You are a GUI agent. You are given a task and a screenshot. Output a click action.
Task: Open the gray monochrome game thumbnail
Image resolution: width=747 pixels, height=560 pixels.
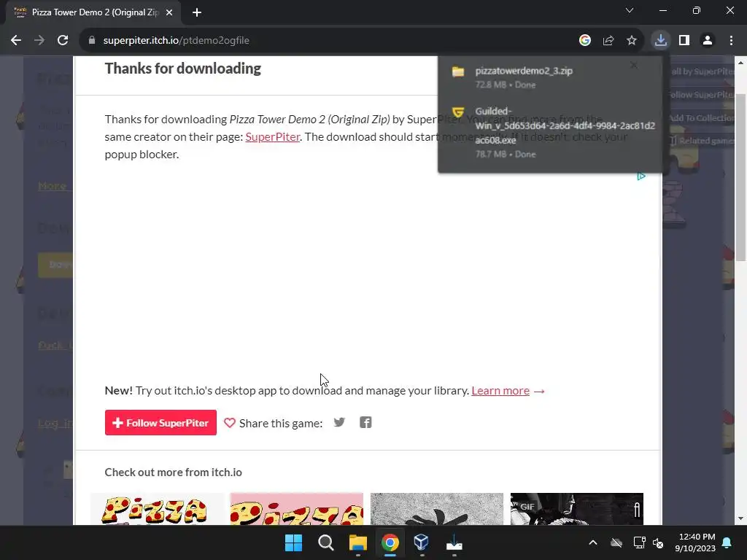(437, 509)
